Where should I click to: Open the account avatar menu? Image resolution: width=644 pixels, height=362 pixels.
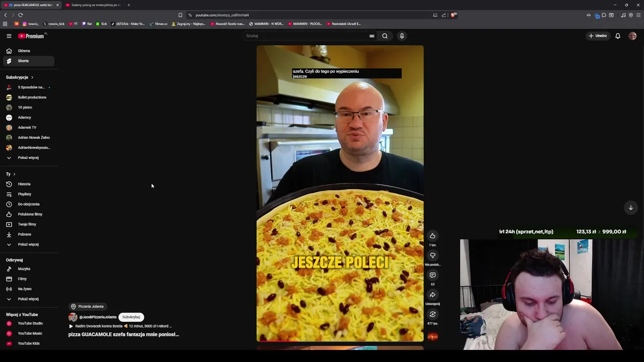tap(632, 36)
